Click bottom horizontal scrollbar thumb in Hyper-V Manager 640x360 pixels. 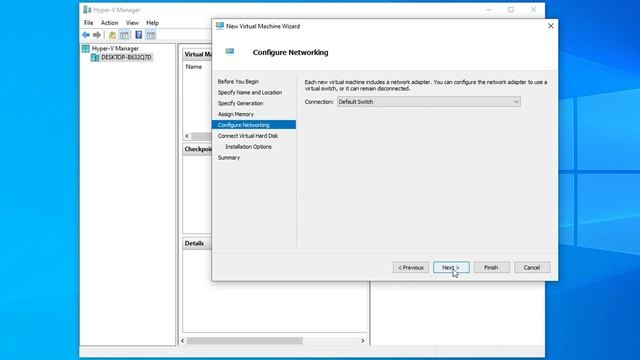click(x=244, y=340)
